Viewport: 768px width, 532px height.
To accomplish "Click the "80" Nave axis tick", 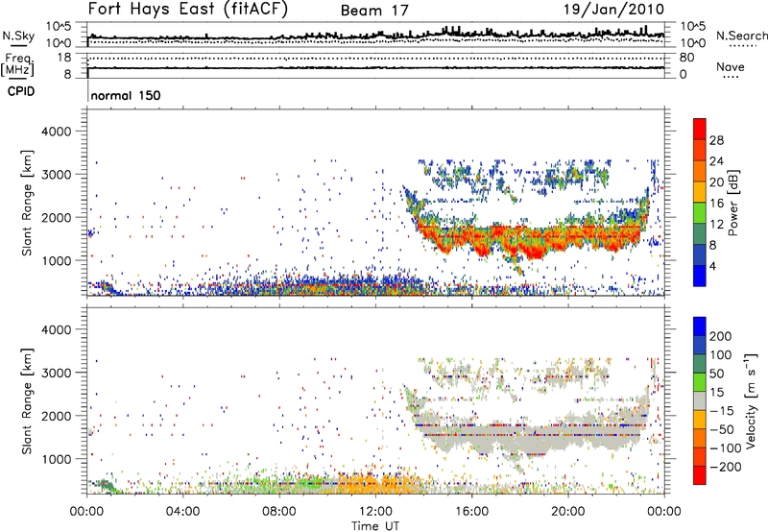I will click(686, 58).
